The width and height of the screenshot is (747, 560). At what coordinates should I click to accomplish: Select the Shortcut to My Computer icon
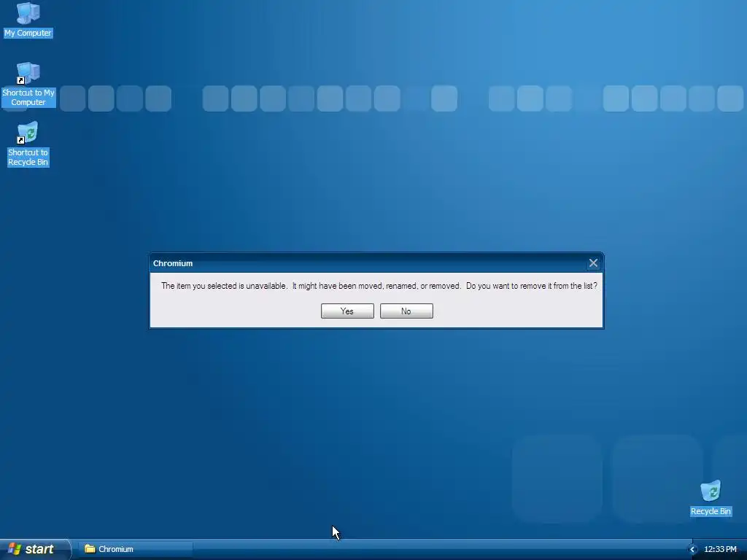pyautogui.click(x=28, y=85)
